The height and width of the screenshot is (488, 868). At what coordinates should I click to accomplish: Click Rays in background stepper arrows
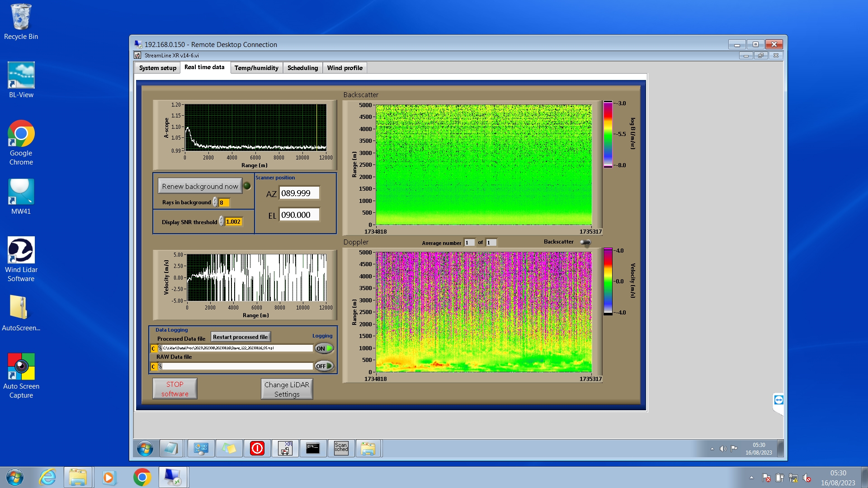pyautogui.click(x=215, y=202)
